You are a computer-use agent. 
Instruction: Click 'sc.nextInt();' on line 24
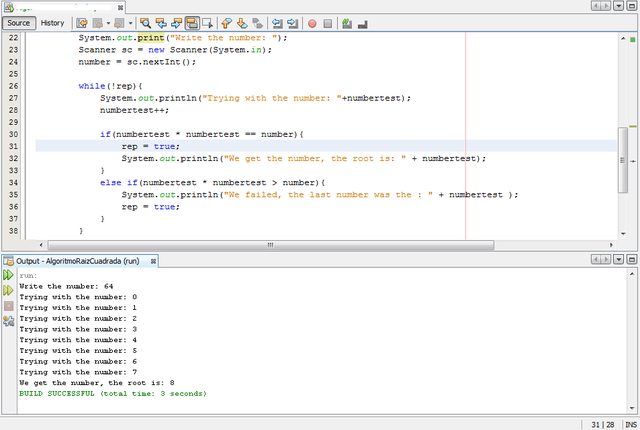point(161,62)
